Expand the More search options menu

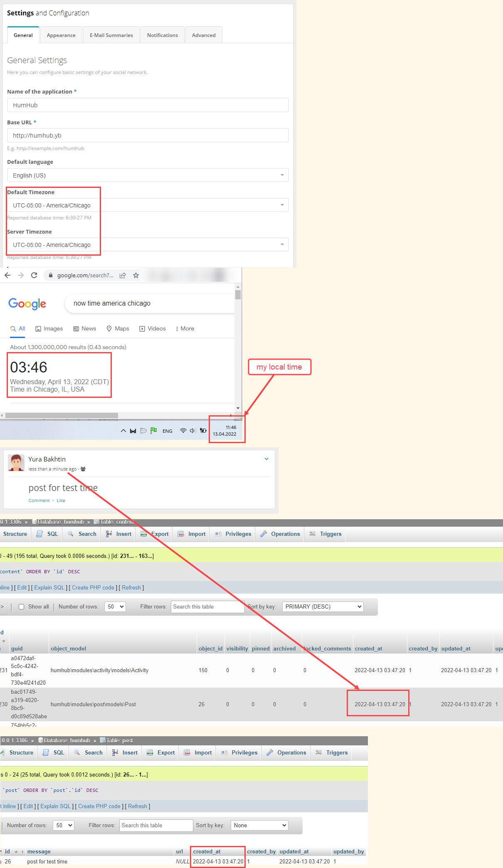click(185, 329)
